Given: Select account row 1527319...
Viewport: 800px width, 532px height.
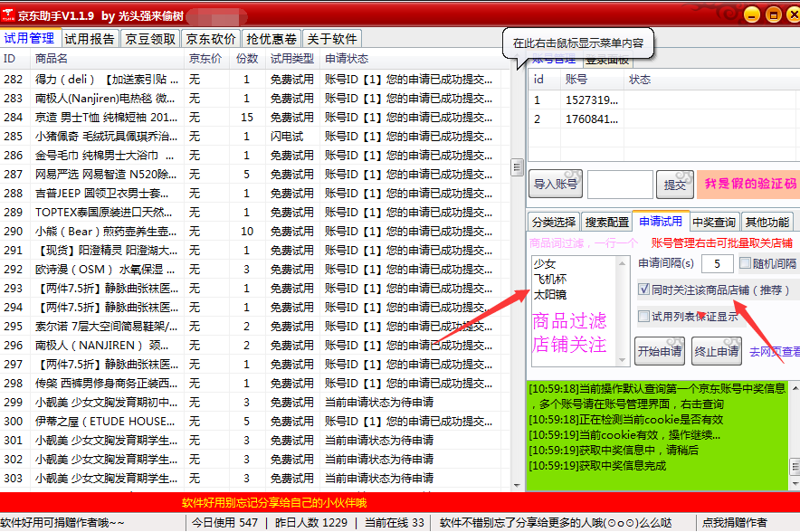Looking at the screenshot, I should click(x=663, y=100).
